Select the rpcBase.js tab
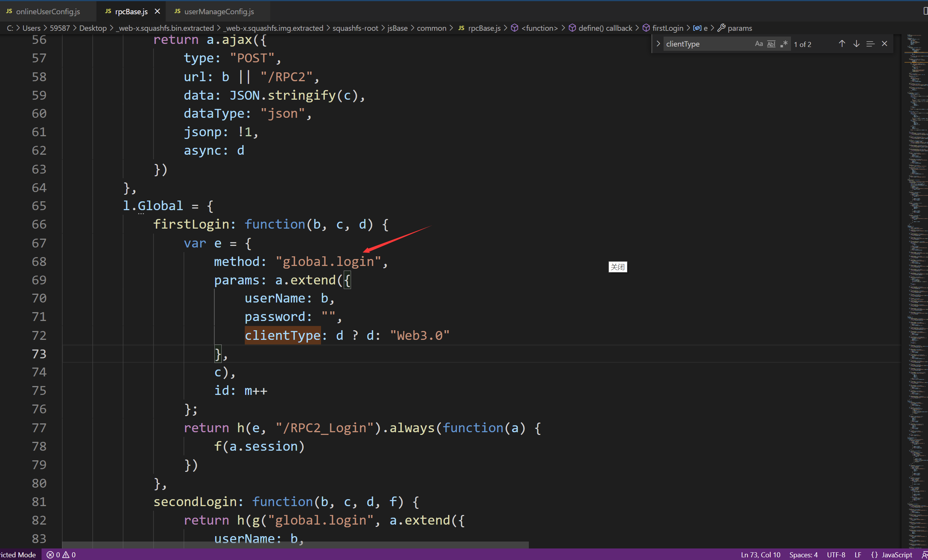Image resolution: width=928 pixels, height=560 pixels. tap(131, 12)
